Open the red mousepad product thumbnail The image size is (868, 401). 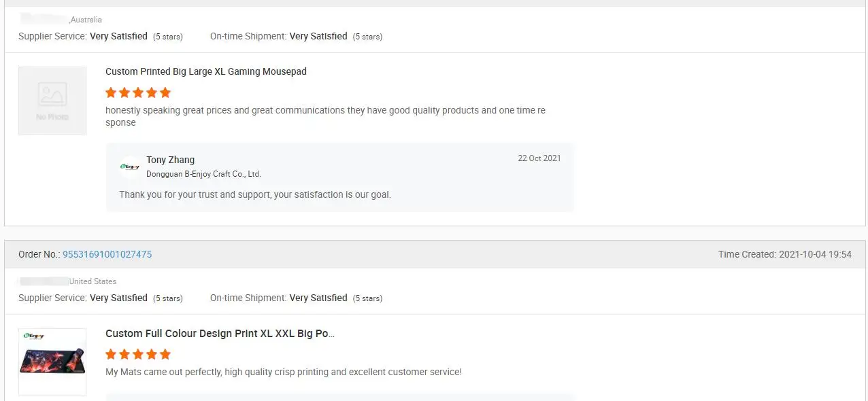[x=52, y=362]
